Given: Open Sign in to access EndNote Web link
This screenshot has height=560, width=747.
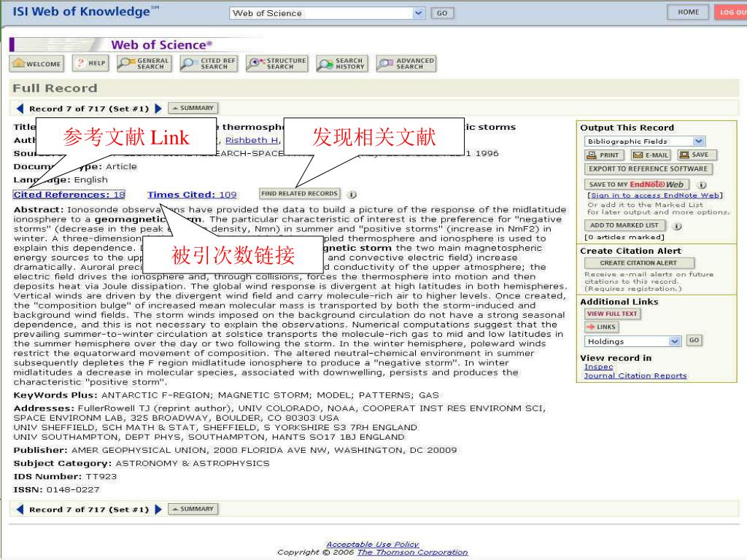Looking at the screenshot, I should coord(656,195).
